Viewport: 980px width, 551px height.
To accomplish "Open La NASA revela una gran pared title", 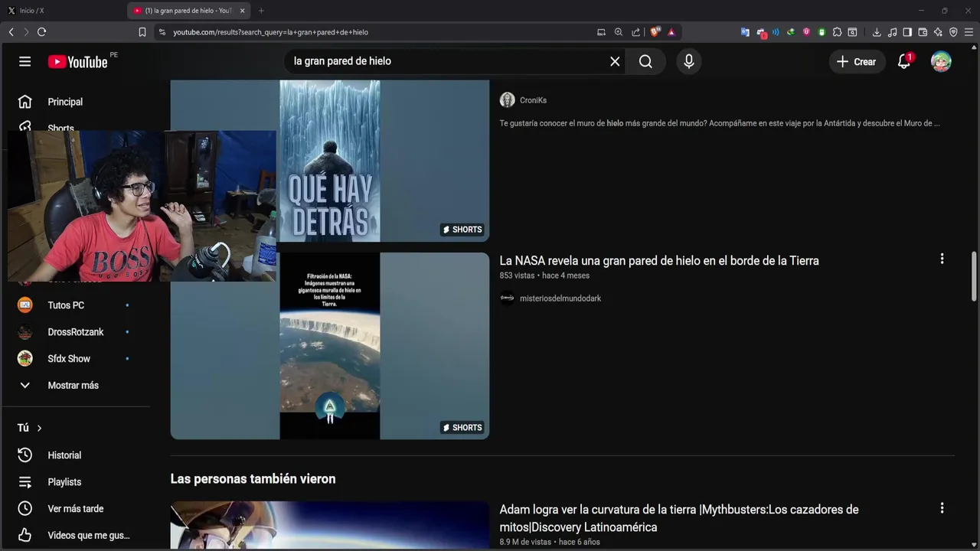I will pos(659,261).
